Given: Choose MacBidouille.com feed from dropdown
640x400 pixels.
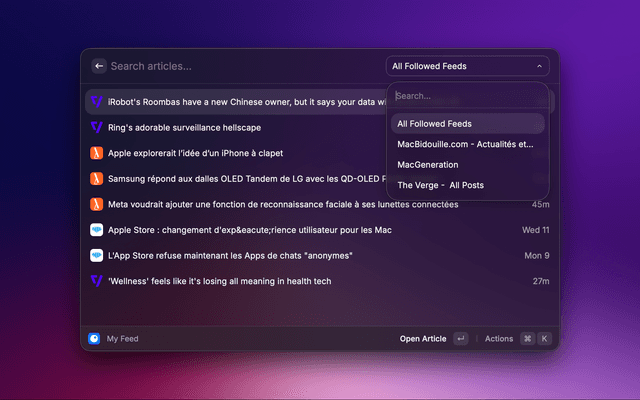Looking at the screenshot, I should coord(467,144).
